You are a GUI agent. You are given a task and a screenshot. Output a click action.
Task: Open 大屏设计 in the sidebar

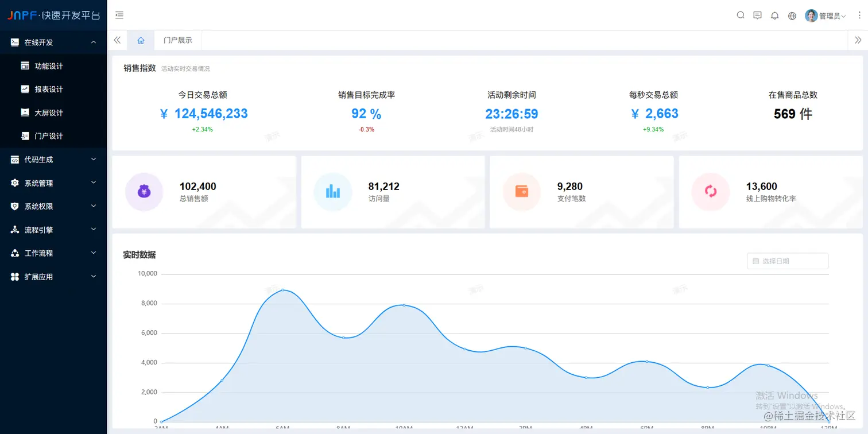click(53, 113)
